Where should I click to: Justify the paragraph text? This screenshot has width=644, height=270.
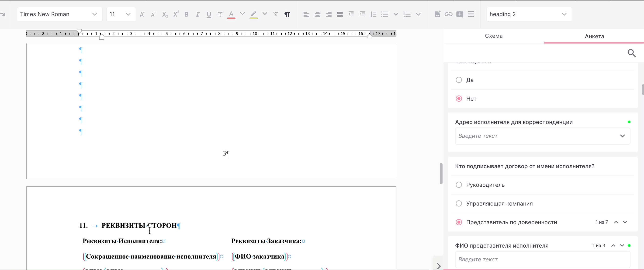pyautogui.click(x=340, y=14)
